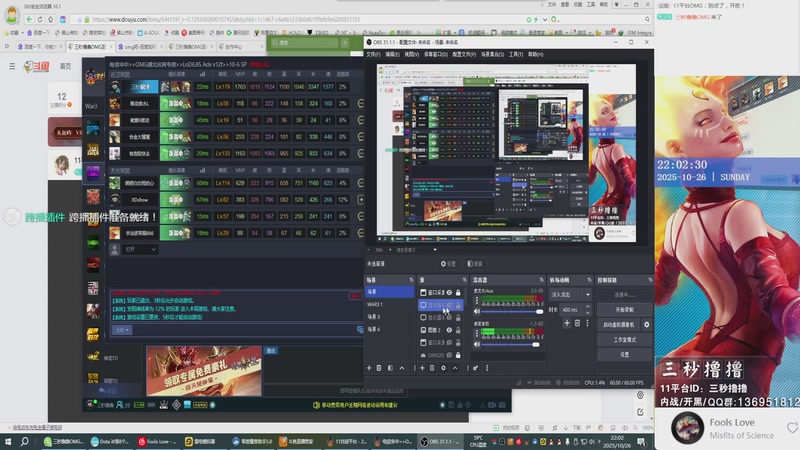Open browser home page icon

click(51, 19)
